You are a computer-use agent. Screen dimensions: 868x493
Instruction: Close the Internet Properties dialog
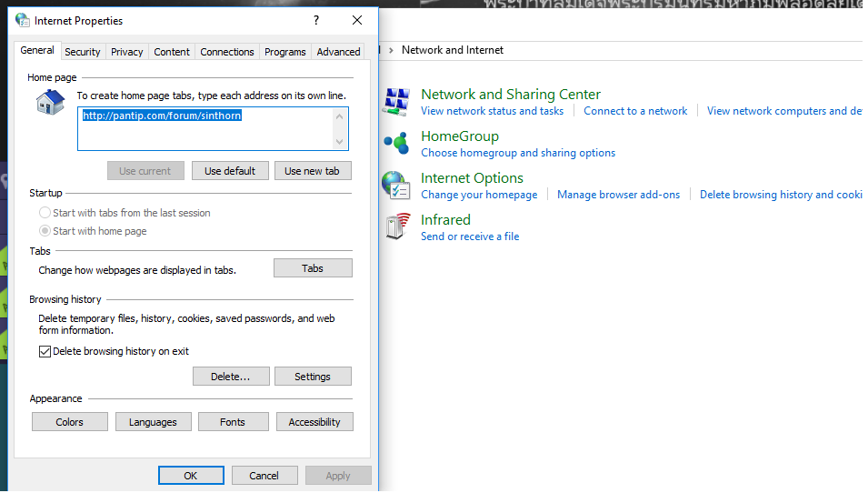click(x=357, y=21)
